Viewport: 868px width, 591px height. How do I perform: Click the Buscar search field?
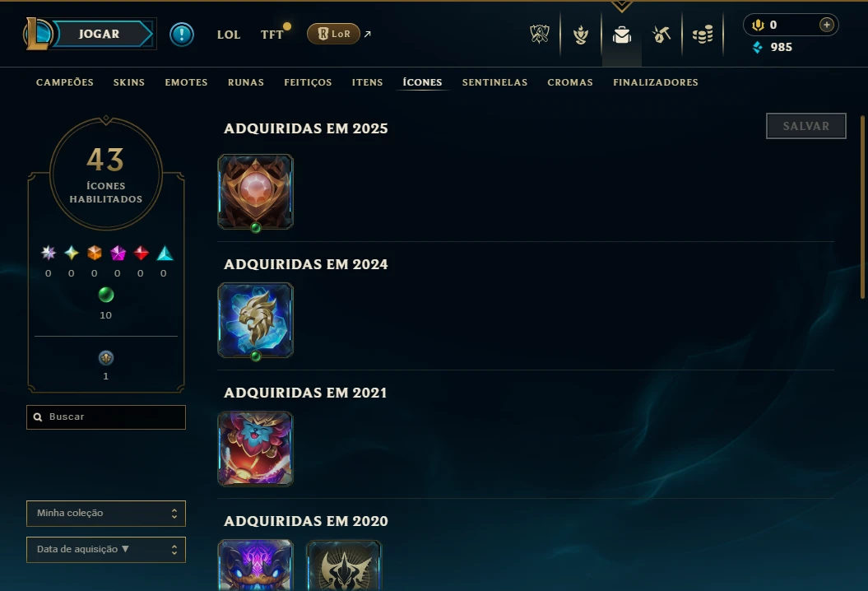106,417
